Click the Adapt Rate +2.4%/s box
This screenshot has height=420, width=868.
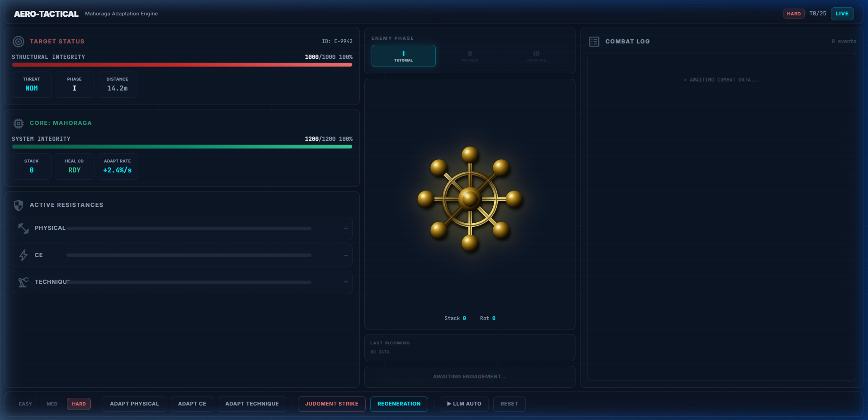(118, 166)
